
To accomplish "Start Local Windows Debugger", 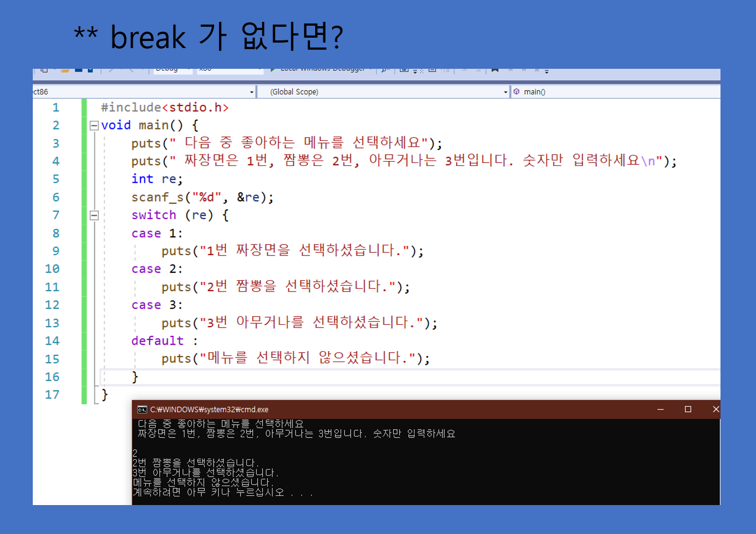I will (320, 69).
